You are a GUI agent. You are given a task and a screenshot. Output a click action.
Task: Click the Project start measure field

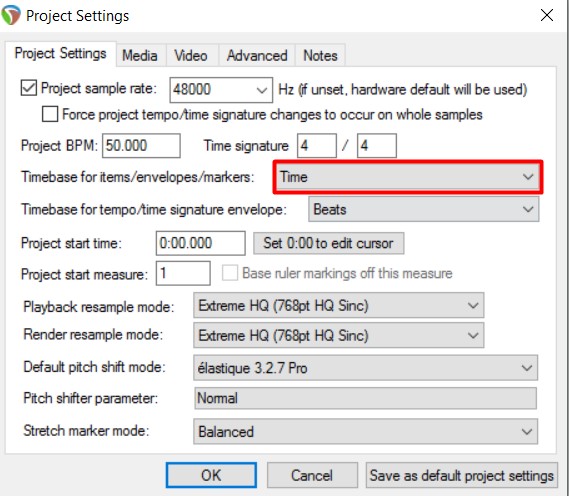coord(183,273)
